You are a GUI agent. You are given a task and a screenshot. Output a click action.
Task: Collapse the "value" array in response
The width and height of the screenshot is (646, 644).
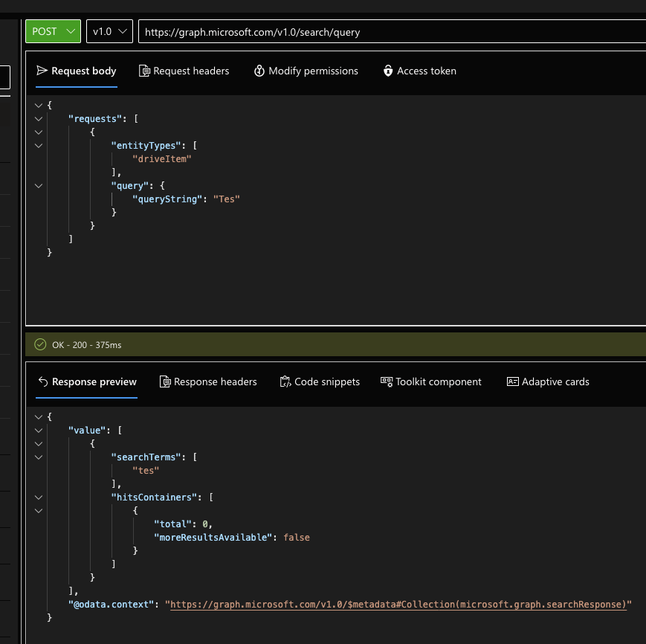coord(39,431)
